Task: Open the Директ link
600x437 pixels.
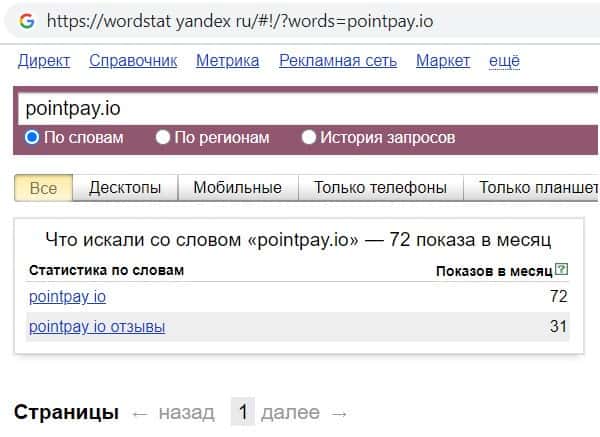Action: click(x=44, y=61)
